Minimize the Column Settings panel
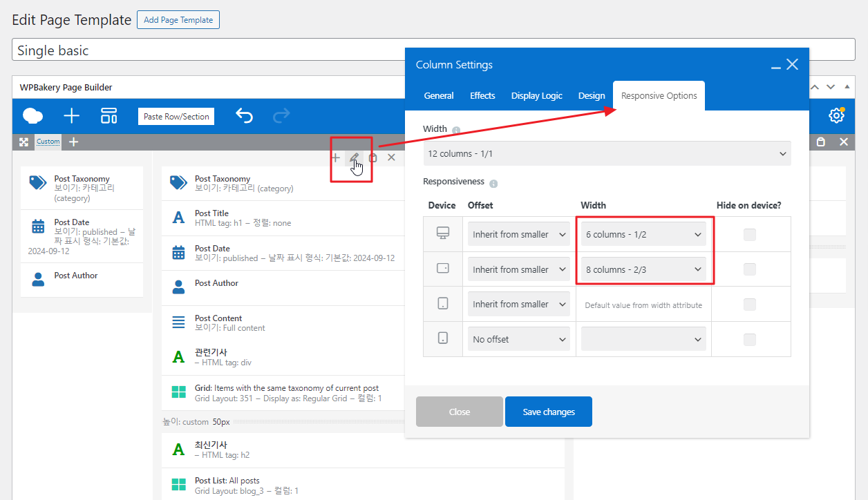 point(776,67)
